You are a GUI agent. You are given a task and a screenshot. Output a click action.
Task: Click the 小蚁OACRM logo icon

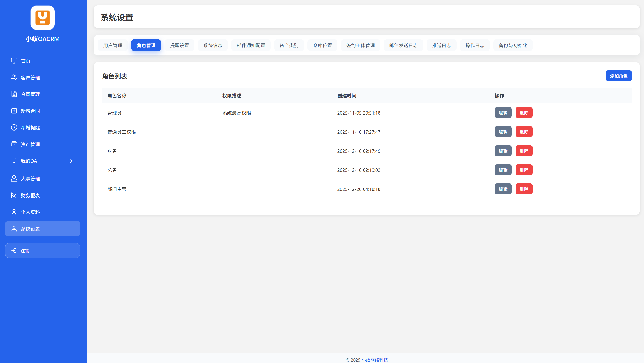42,18
